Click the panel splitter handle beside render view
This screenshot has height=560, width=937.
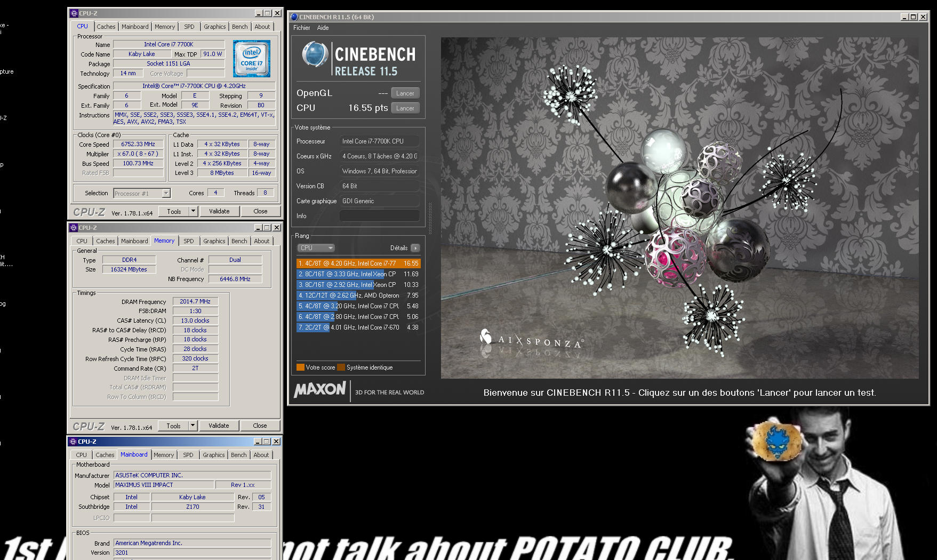point(430,219)
